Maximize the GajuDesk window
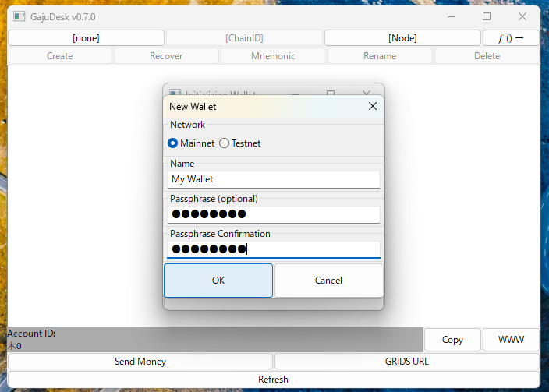 [x=487, y=16]
